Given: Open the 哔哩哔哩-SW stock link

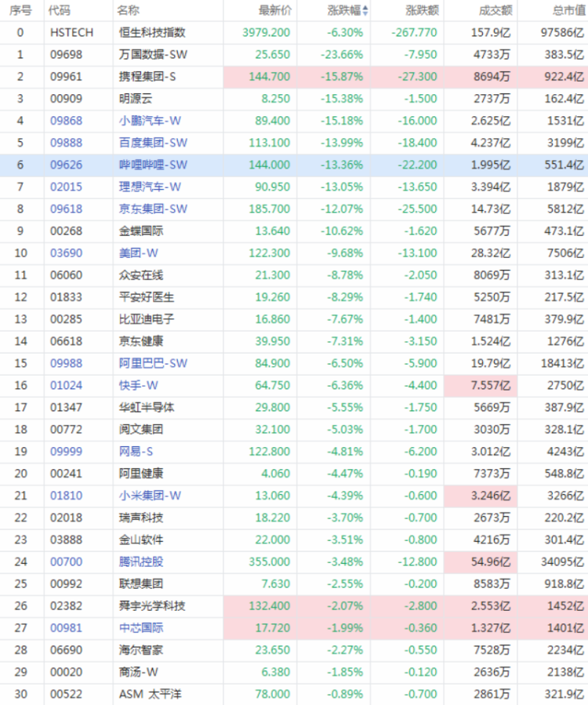Looking at the screenshot, I should coord(153,165).
